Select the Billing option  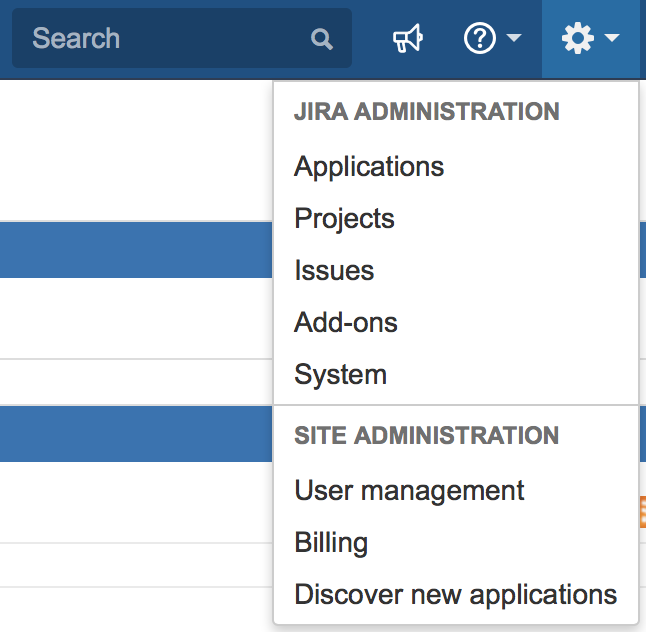331,542
